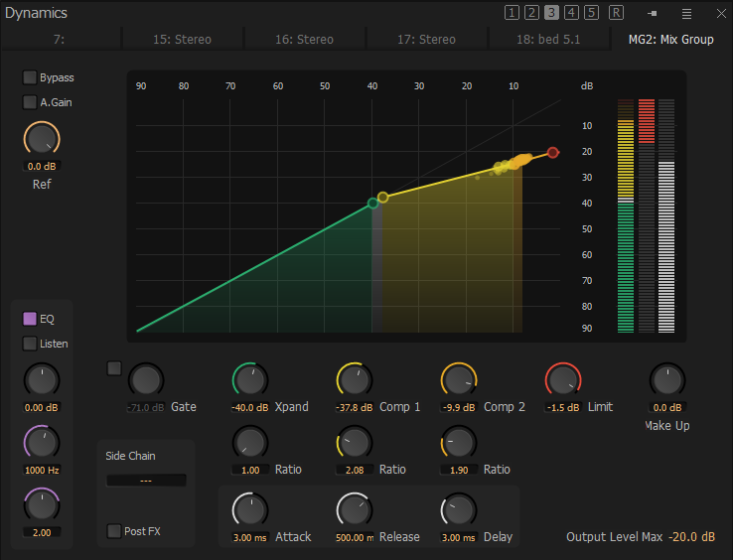Pin the Dynamics window
The width and height of the screenshot is (733, 560).
[x=653, y=13]
